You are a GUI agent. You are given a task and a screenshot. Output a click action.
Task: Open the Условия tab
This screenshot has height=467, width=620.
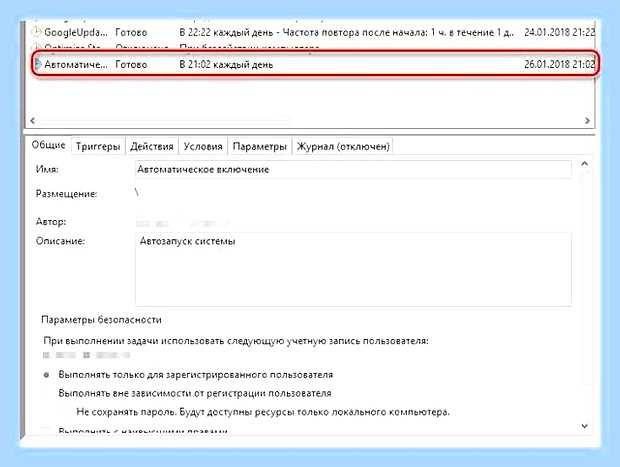click(x=203, y=146)
